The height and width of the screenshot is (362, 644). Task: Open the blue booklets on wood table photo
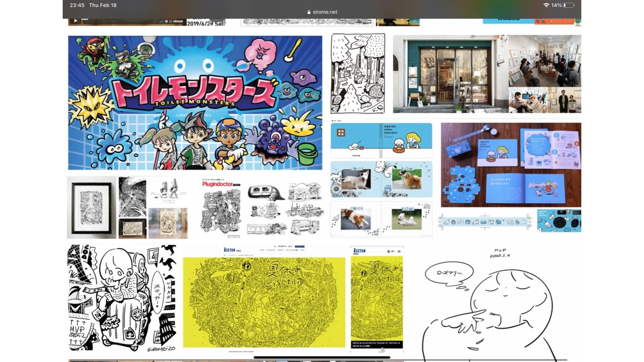click(x=511, y=165)
